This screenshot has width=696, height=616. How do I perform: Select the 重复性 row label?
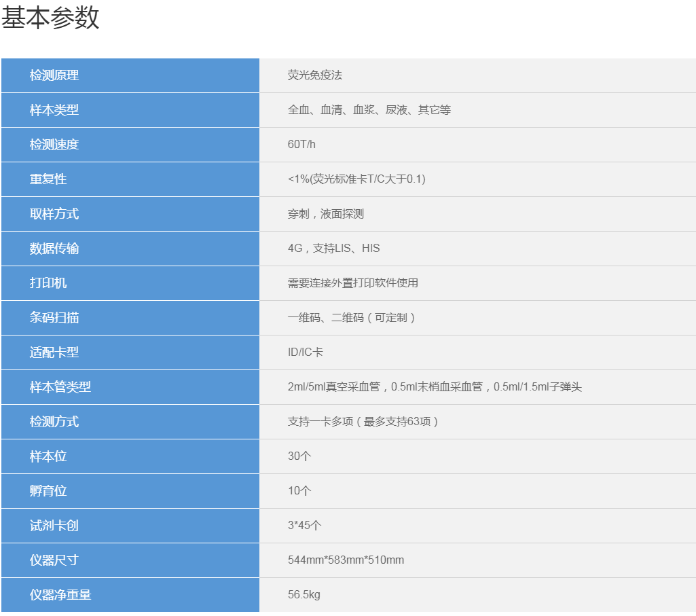(x=130, y=179)
